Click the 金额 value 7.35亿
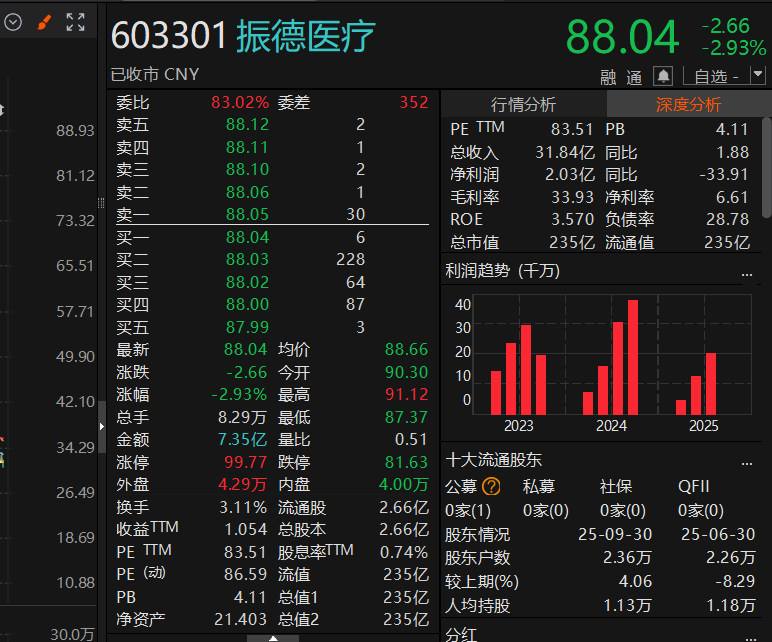Image resolution: width=772 pixels, height=642 pixels. coord(242,440)
